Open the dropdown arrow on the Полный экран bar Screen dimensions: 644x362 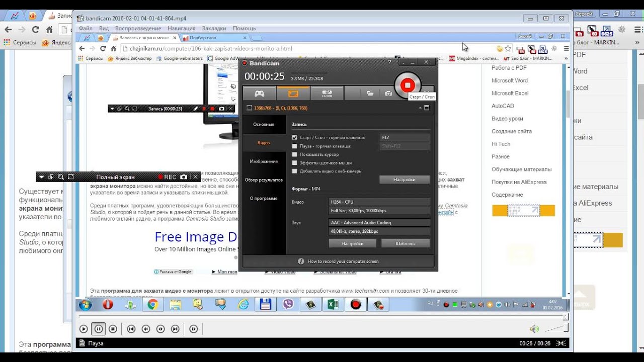(42, 177)
